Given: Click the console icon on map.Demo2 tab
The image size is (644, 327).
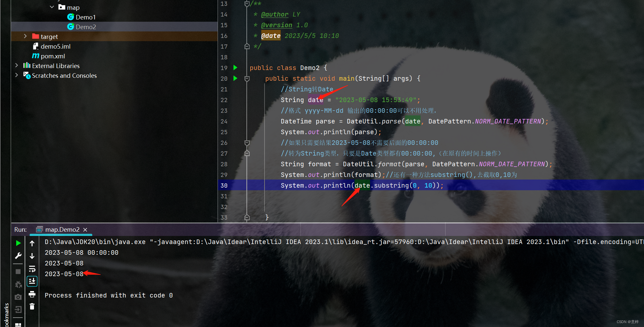Looking at the screenshot, I should pyautogui.click(x=39, y=229).
